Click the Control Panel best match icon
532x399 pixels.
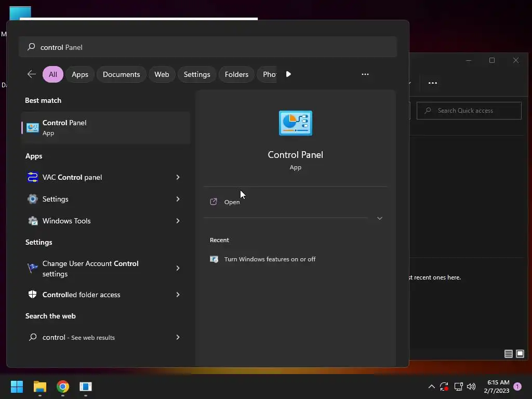click(33, 128)
